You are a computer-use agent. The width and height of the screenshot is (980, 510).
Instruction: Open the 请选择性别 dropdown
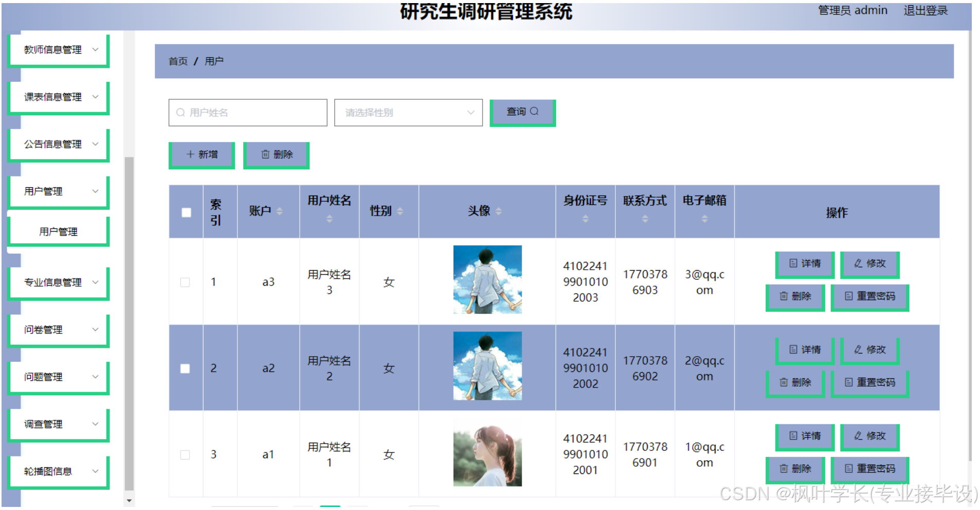tap(408, 113)
